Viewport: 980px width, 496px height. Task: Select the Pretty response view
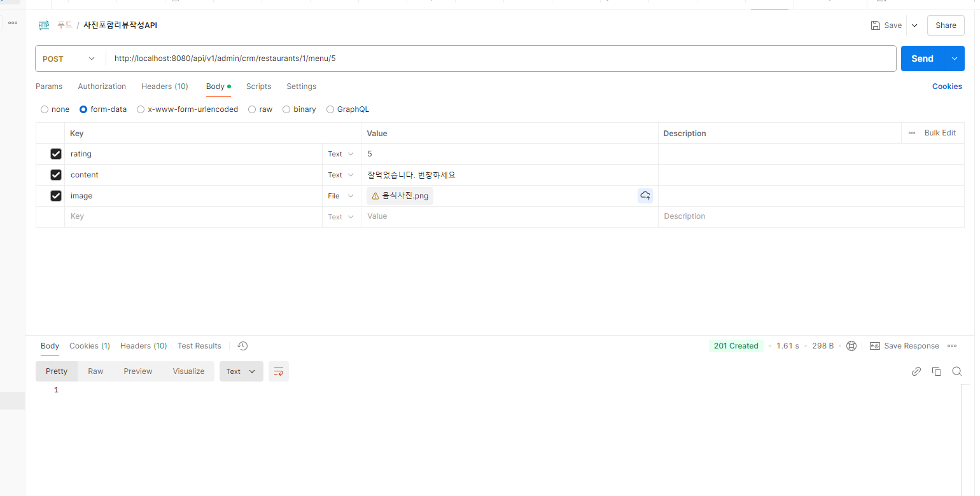[x=57, y=371]
